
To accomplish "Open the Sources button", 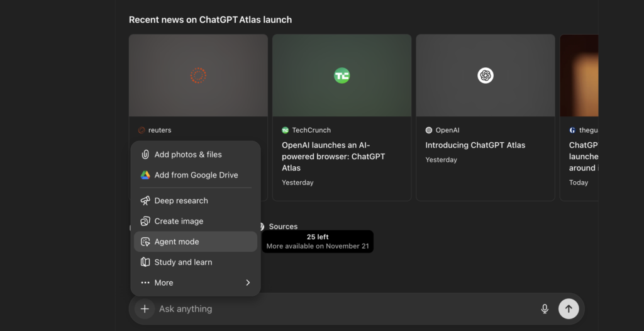I will coord(282,227).
